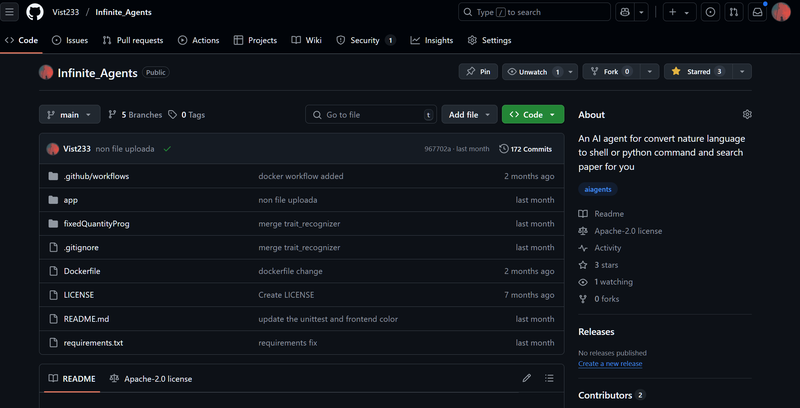Click the Vist233 owner link in breadcrumb

pos(66,12)
